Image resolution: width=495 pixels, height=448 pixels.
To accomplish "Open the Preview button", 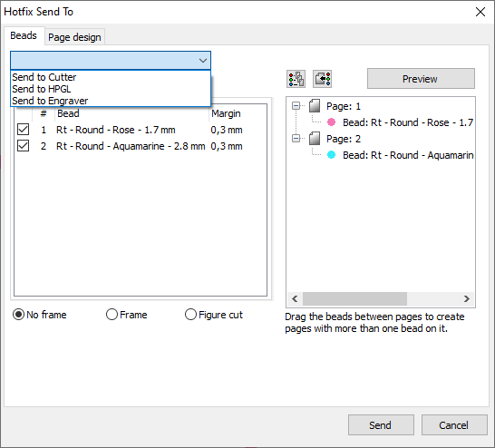I will (x=421, y=79).
